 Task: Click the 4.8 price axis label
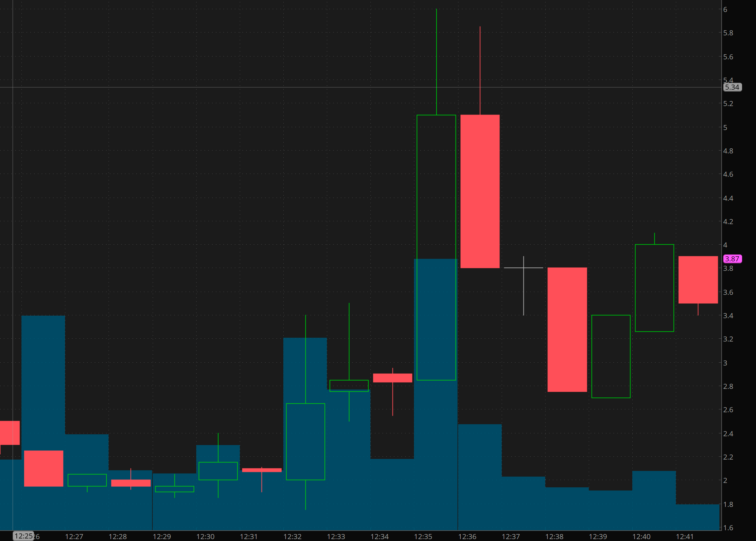728,151
